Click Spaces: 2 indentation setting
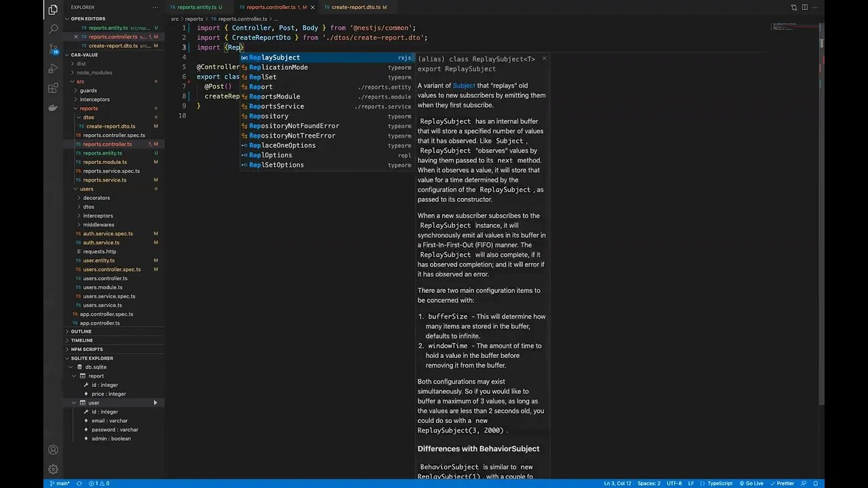Viewport: 868px width, 488px height. coord(649,483)
